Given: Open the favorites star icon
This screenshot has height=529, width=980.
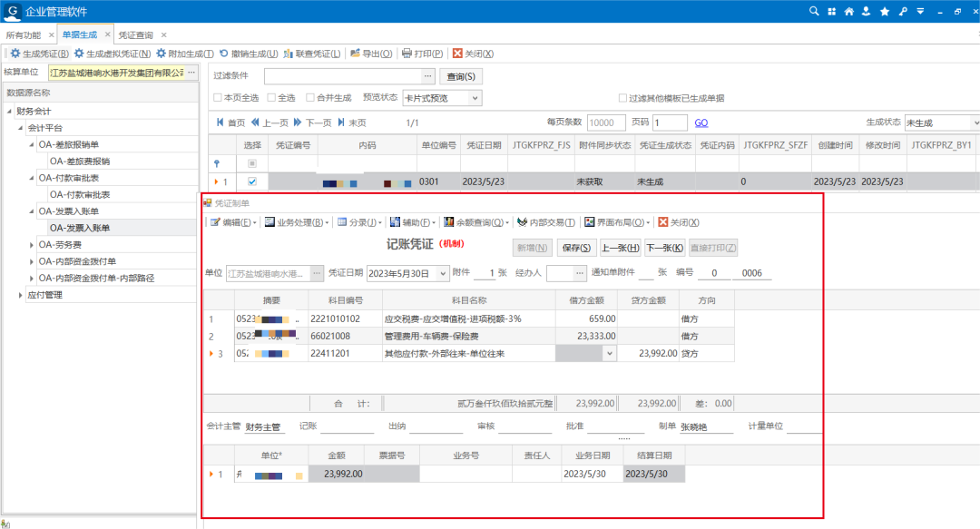Looking at the screenshot, I should (883, 11).
